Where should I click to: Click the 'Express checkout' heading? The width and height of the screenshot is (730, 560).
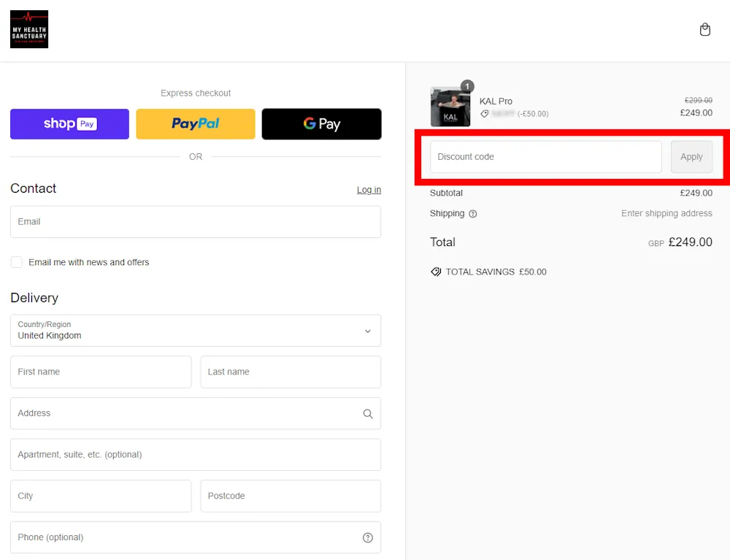pyautogui.click(x=196, y=93)
